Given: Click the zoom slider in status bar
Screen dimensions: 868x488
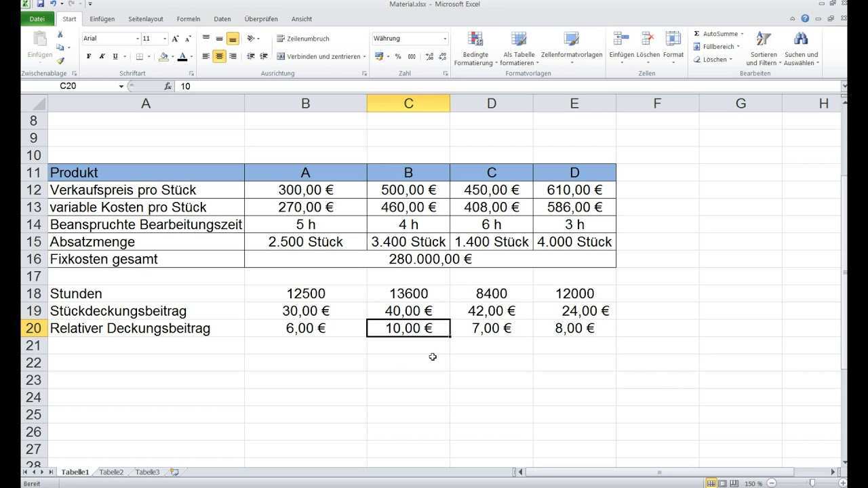Looking at the screenshot, I should point(812,483).
